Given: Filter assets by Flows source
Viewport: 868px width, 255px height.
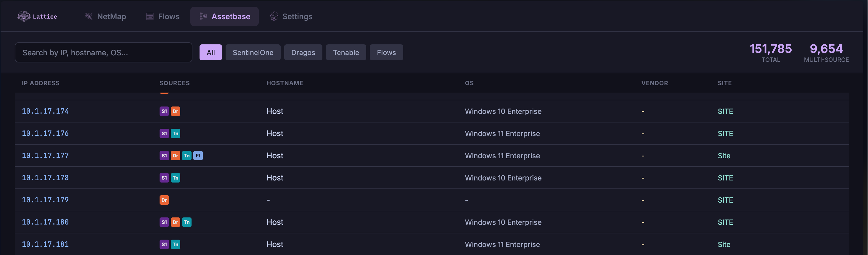Looking at the screenshot, I should pos(386,53).
